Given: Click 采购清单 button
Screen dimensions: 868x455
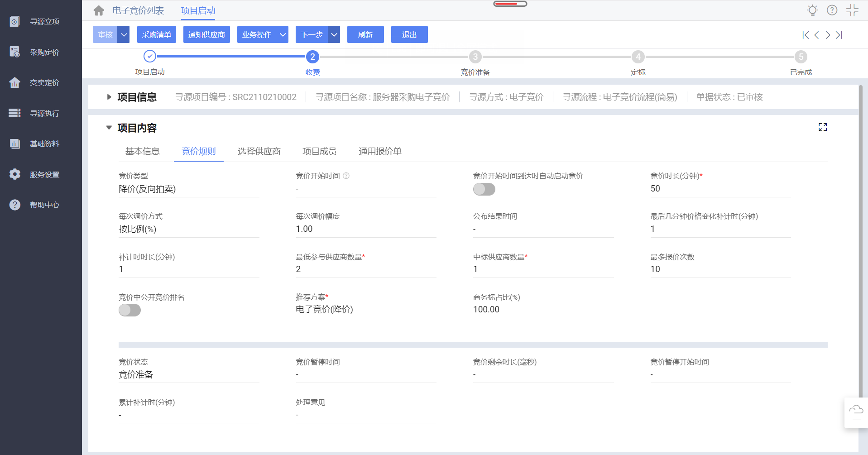Looking at the screenshot, I should [157, 34].
